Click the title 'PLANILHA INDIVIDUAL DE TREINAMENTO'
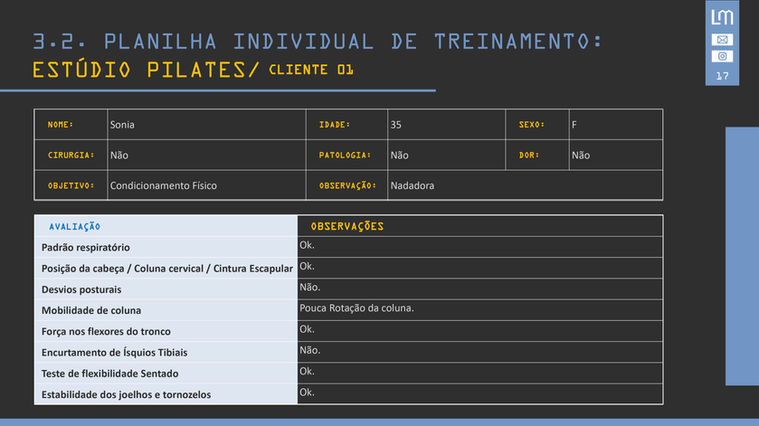Image resolution: width=759 pixels, height=426 pixels. (x=353, y=42)
